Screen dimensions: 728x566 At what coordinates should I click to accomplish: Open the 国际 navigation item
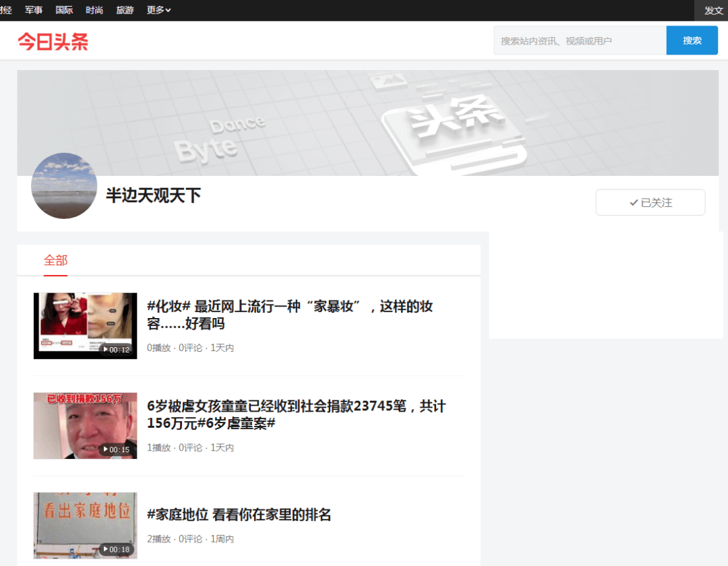[x=64, y=10]
